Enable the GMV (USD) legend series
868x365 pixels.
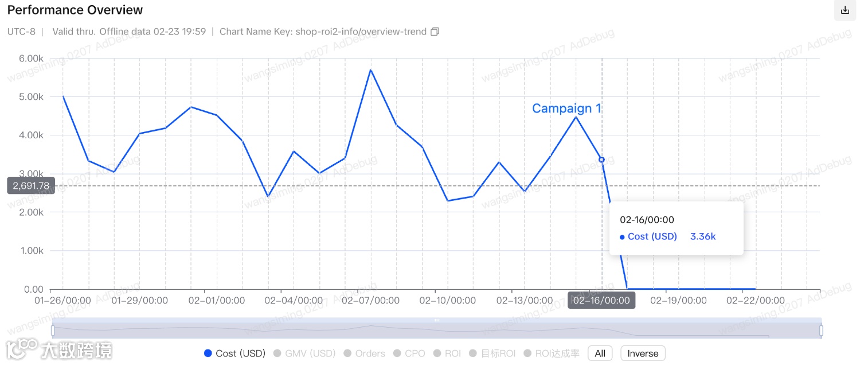point(304,354)
